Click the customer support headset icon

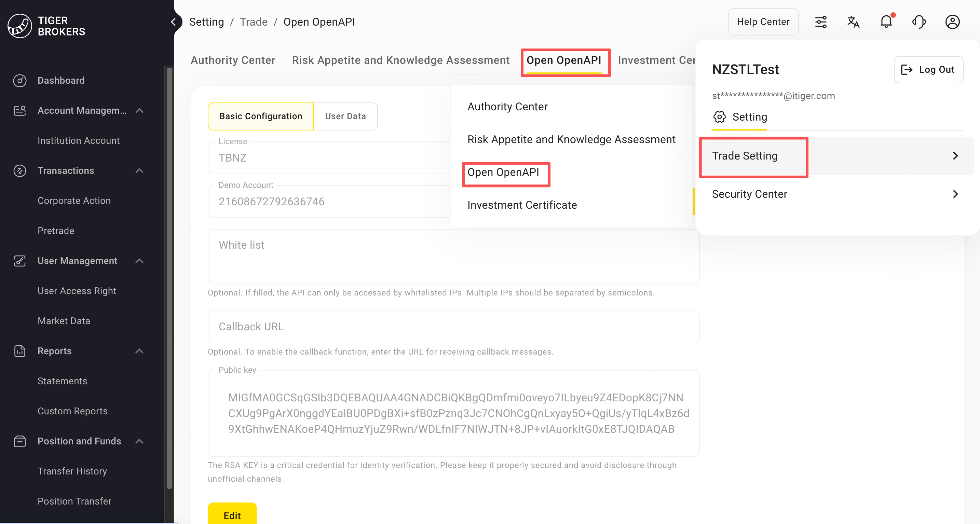point(919,22)
